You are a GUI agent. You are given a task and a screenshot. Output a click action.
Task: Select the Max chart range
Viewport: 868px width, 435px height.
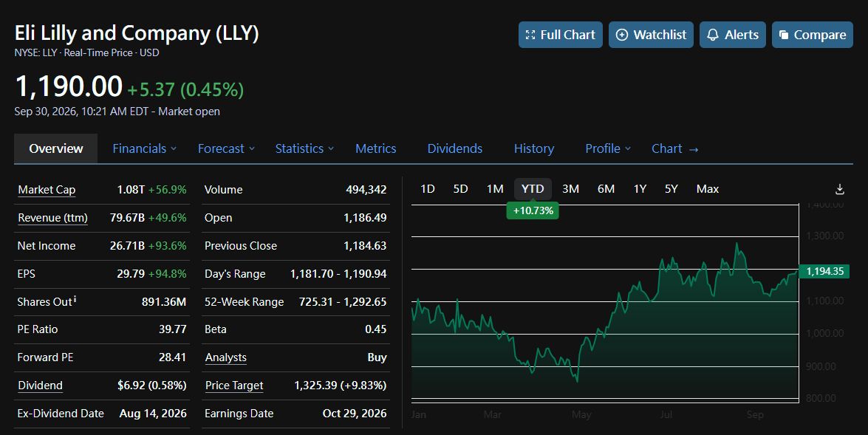pyautogui.click(x=708, y=189)
